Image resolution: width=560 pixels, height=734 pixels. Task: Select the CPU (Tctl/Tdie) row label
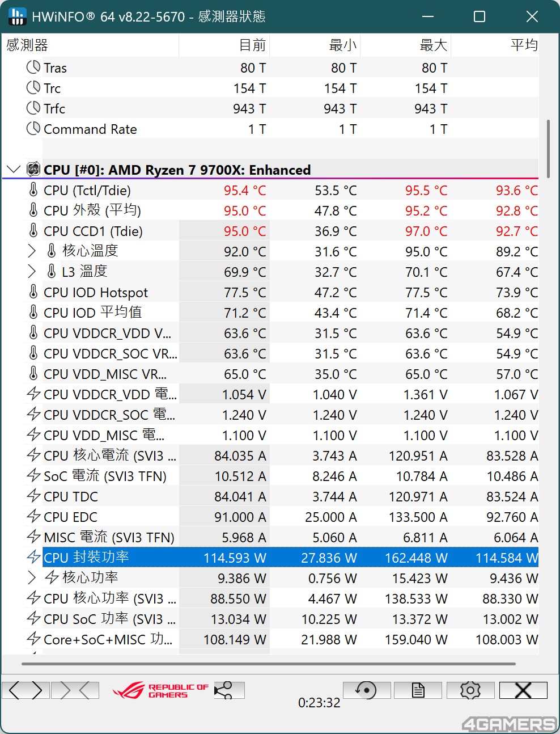pyautogui.click(x=87, y=190)
